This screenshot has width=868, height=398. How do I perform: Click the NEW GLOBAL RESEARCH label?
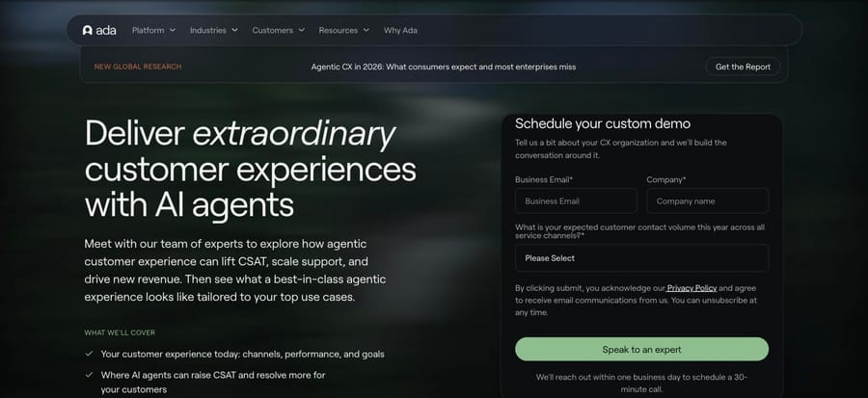pos(138,66)
